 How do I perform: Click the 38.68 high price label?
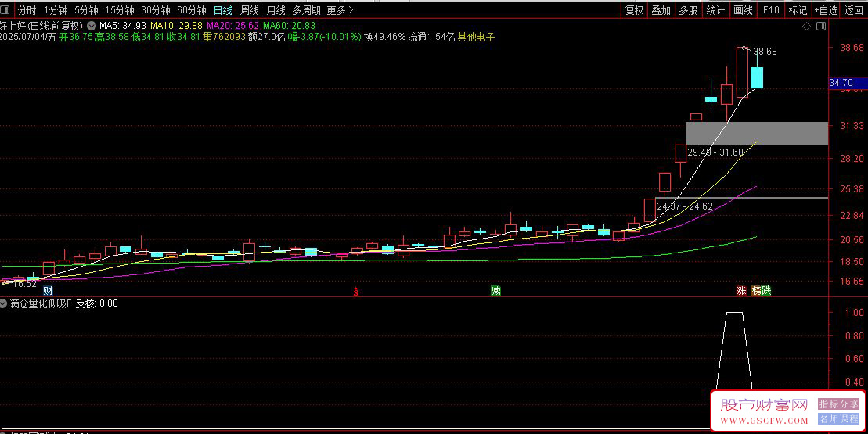765,52
